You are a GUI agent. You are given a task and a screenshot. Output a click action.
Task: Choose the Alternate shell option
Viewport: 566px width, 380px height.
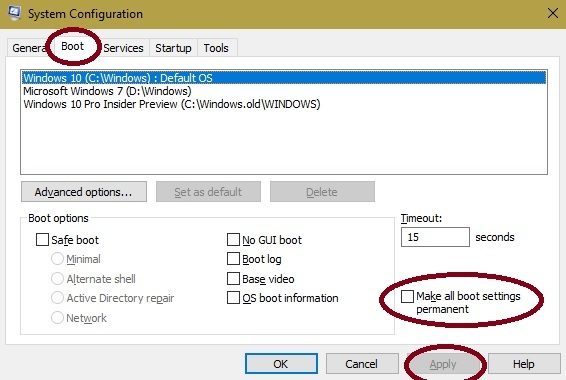(57, 278)
